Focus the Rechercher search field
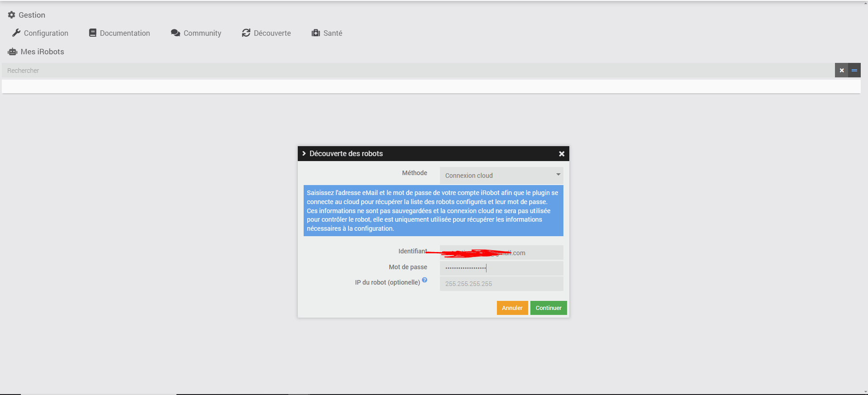Viewport: 868px width, 395px height. (x=418, y=71)
